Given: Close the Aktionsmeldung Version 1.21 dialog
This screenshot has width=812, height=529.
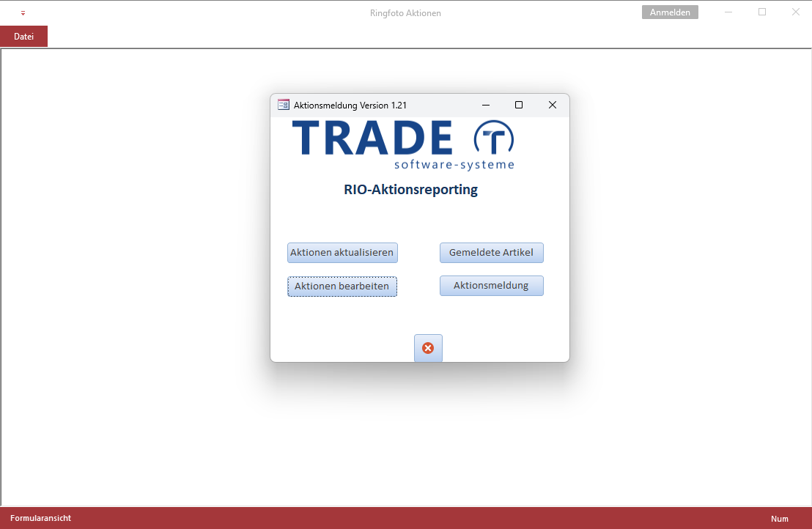Looking at the screenshot, I should tap(553, 105).
